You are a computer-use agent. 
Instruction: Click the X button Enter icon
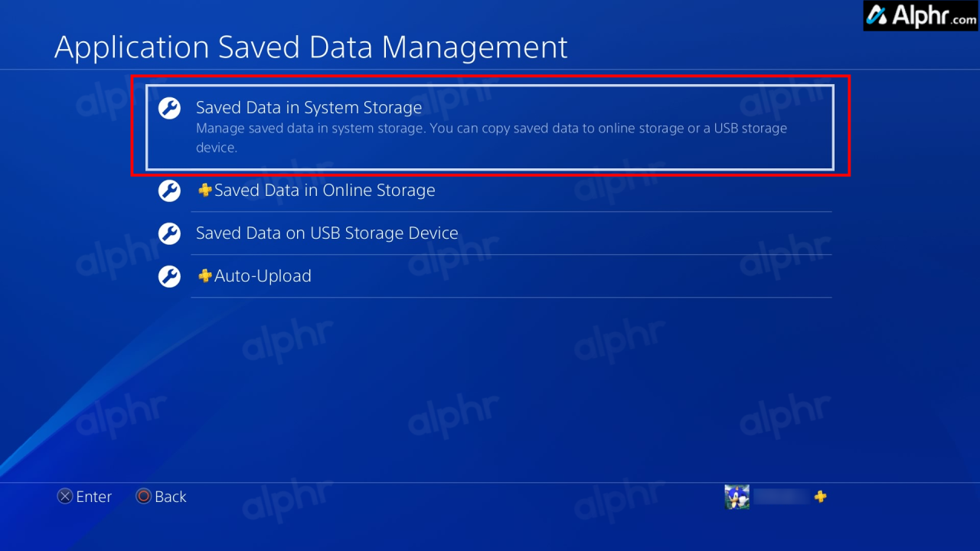[65, 496]
